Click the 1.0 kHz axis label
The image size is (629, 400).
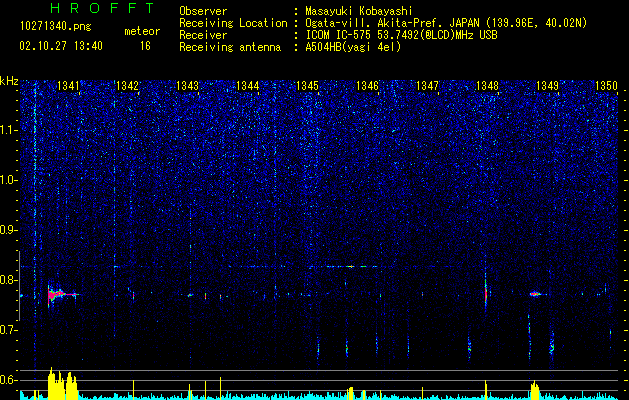[x=8, y=180]
